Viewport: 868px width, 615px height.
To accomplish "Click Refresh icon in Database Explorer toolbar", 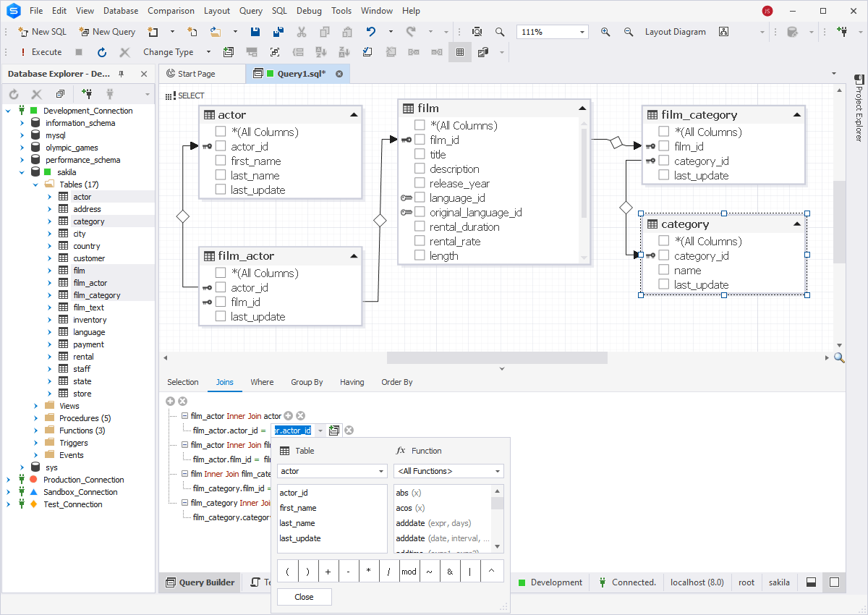I will (14, 94).
